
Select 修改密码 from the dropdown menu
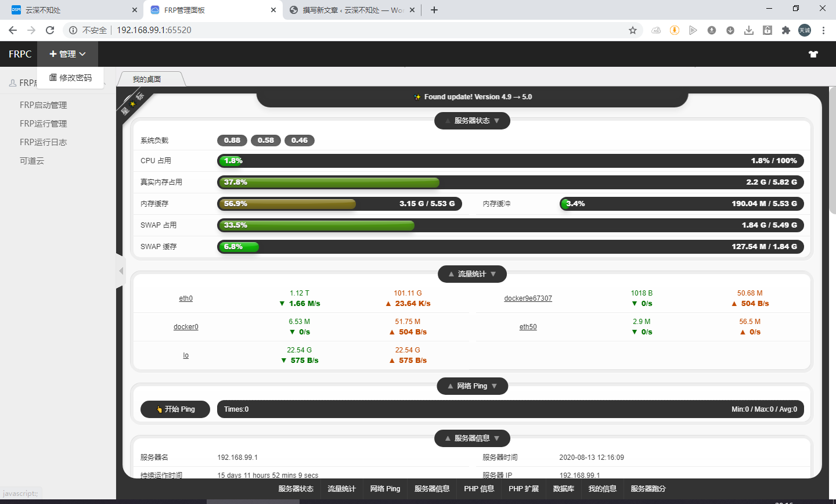(x=70, y=78)
